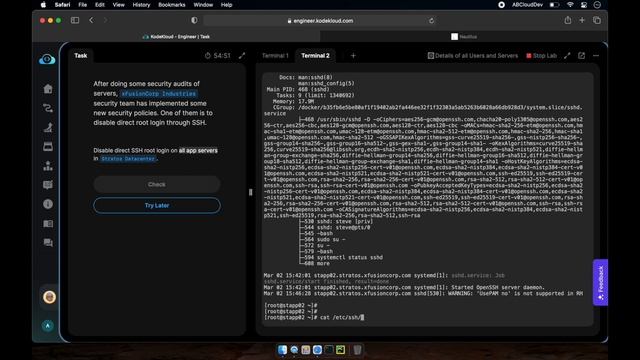640x360 pixels.
Task: Switch to KodeKloud Engineer Task browser tab
Action: [x=176, y=37]
